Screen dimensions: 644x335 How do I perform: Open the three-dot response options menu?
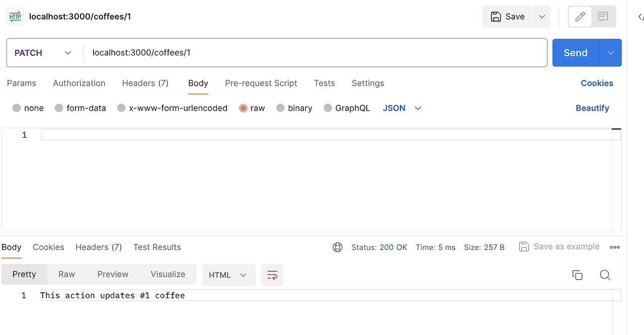pyautogui.click(x=615, y=247)
